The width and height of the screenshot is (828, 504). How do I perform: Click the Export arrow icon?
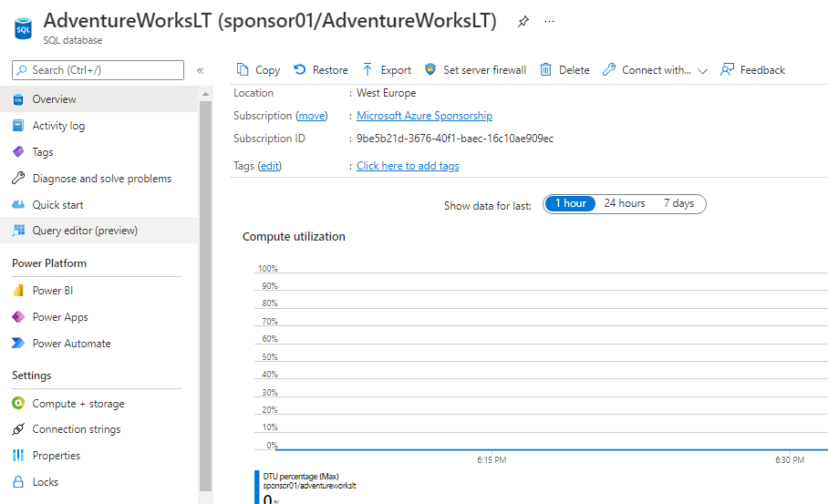pos(367,69)
